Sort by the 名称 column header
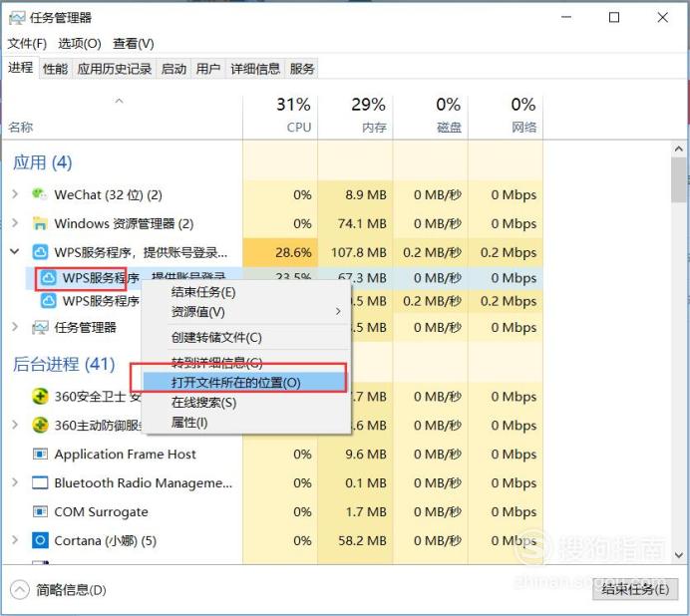 tap(123, 116)
